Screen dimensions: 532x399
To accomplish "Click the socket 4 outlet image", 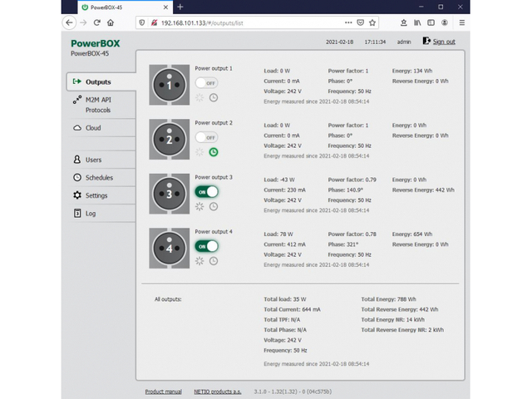I will point(170,248).
